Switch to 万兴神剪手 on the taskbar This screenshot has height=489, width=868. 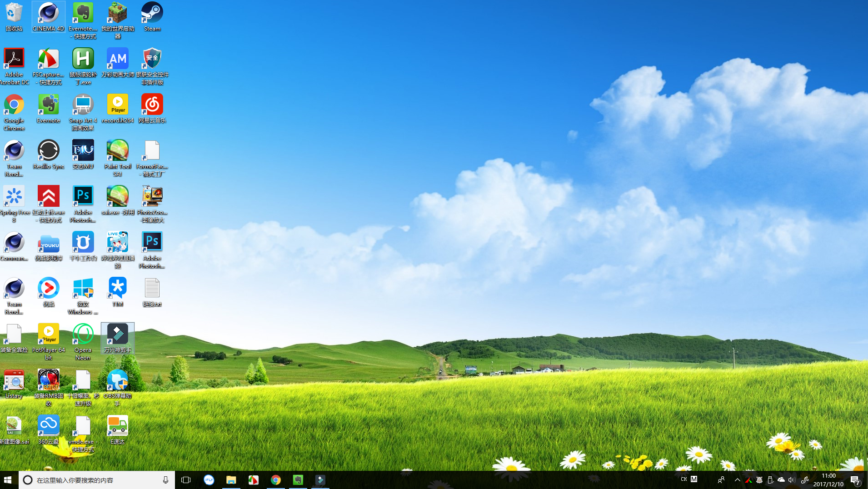[x=320, y=480]
